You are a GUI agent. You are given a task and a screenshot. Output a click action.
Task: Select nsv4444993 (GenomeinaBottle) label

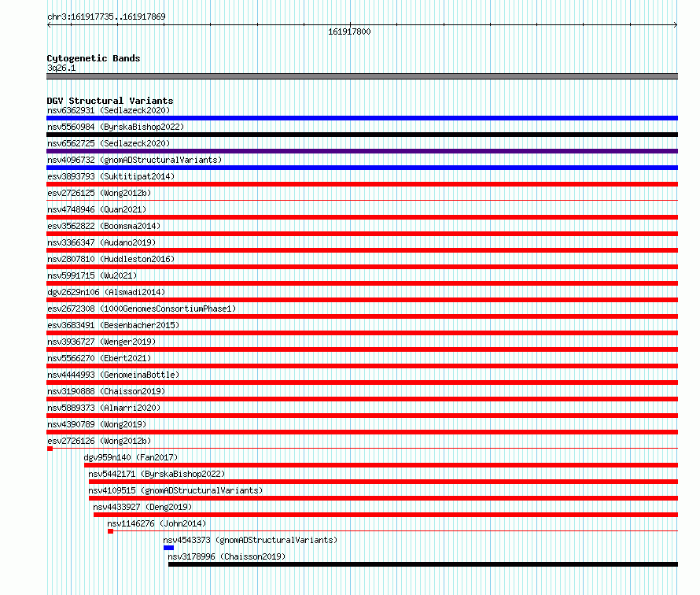tap(113, 375)
